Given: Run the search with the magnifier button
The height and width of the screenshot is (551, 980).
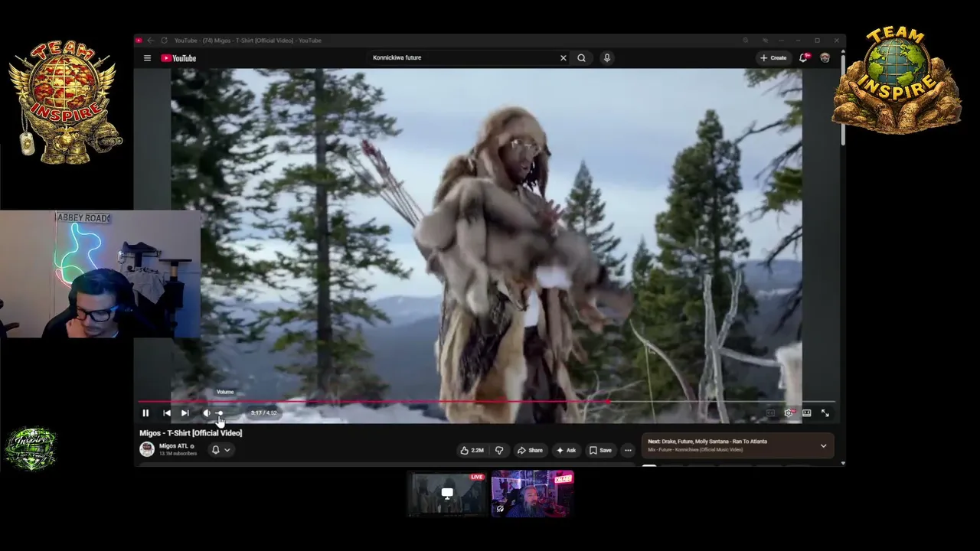Looking at the screenshot, I should (x=582, y=57).
